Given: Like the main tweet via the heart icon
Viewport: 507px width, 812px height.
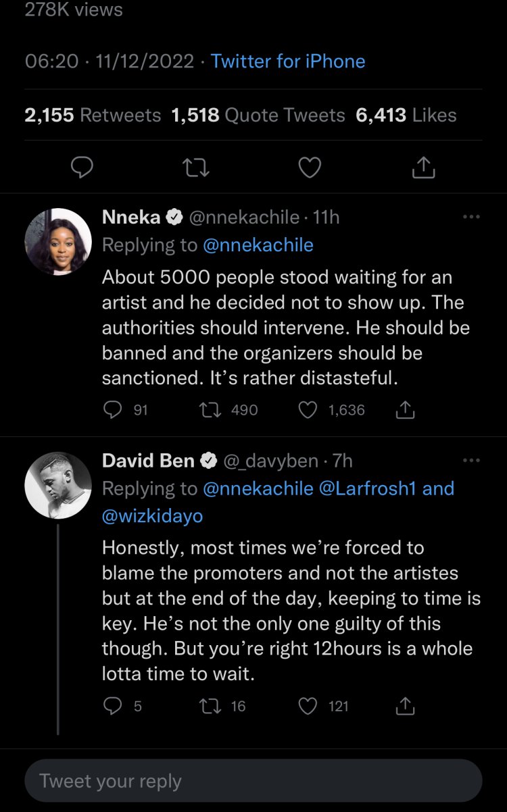Looking at the screenshot, I should [310, 166].
